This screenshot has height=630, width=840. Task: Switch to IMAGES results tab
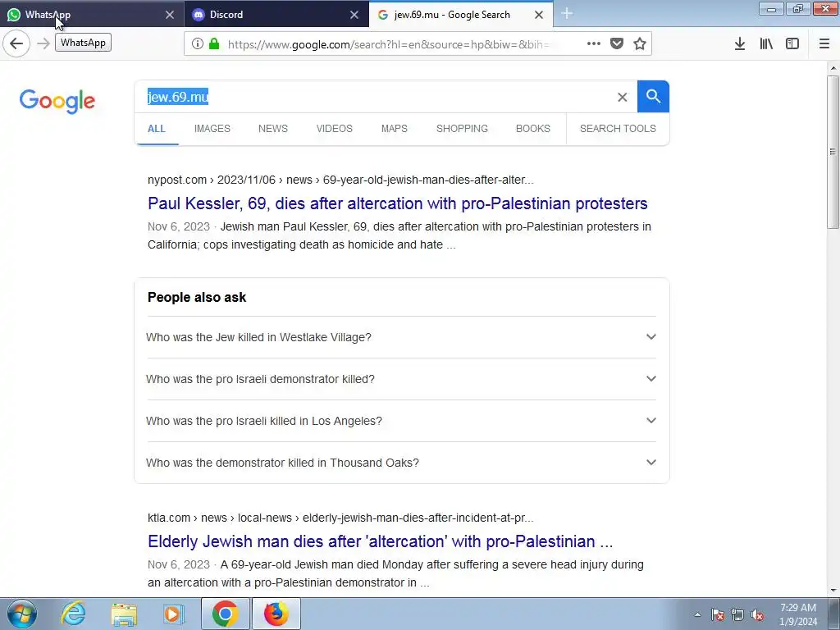click(212, 129)
